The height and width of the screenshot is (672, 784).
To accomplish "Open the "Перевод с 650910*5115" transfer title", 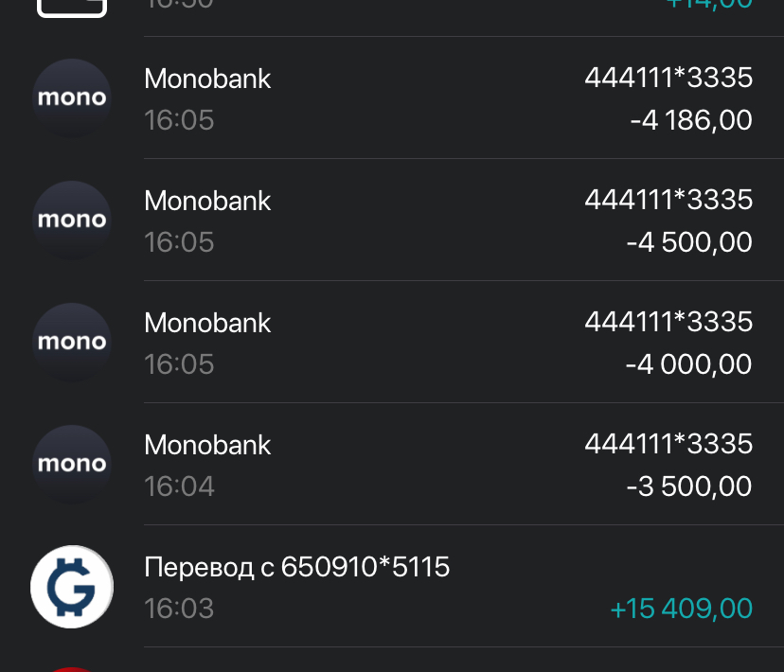I will point(296,567).
